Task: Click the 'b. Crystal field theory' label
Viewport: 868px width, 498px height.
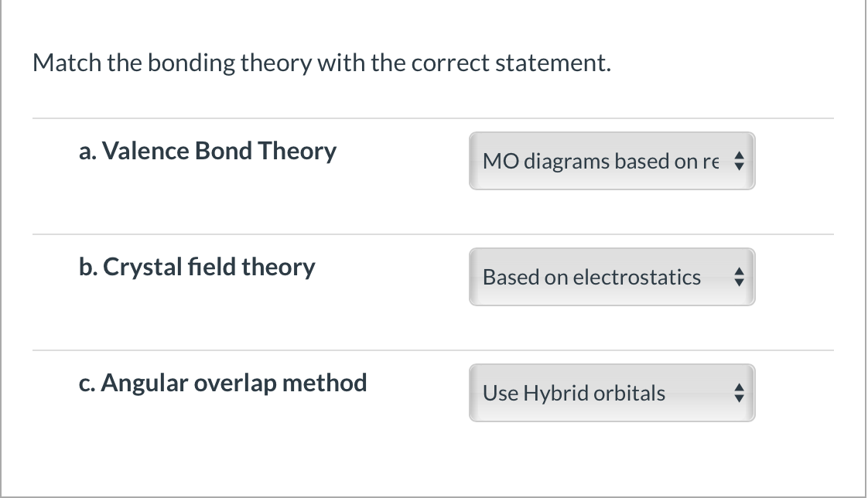Action: pos(197,267)
